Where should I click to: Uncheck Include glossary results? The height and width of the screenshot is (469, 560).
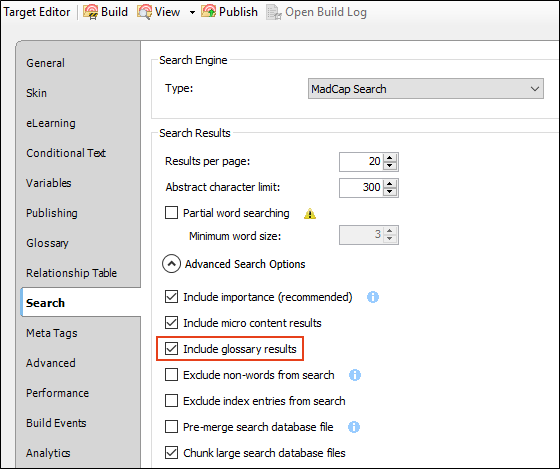pos(171,349)
